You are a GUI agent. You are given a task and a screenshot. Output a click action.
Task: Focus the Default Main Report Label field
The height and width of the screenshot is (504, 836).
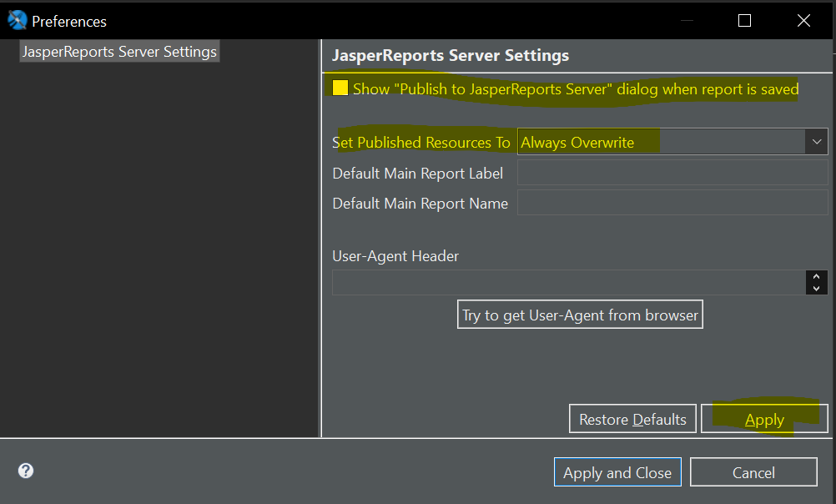coord(672,173)
